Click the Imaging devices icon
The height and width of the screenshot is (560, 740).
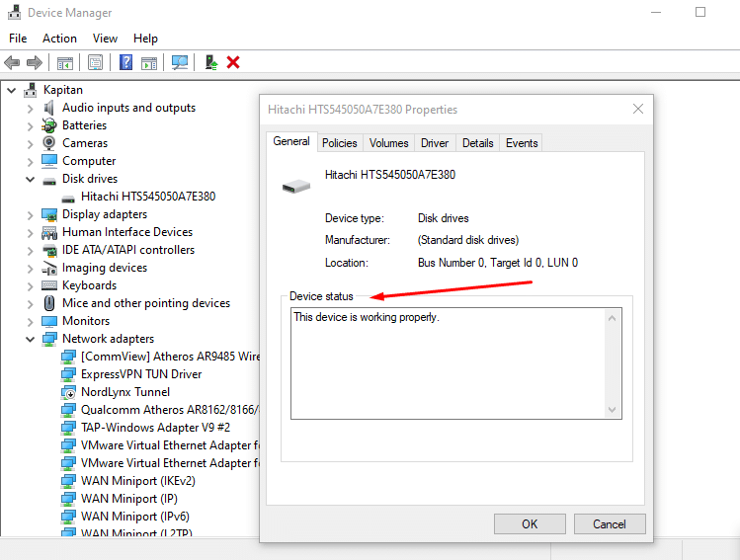pyautogui.click(x=49, y=268)
